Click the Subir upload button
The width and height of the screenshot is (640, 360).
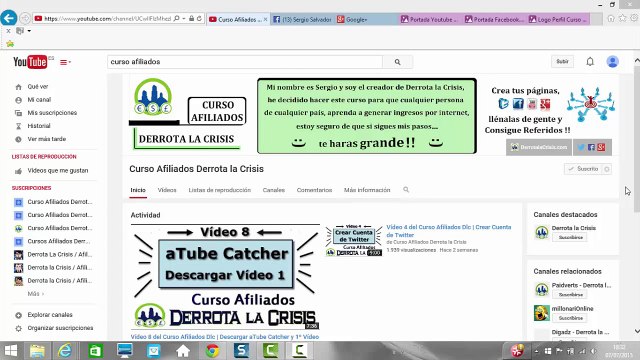[562, 62]
